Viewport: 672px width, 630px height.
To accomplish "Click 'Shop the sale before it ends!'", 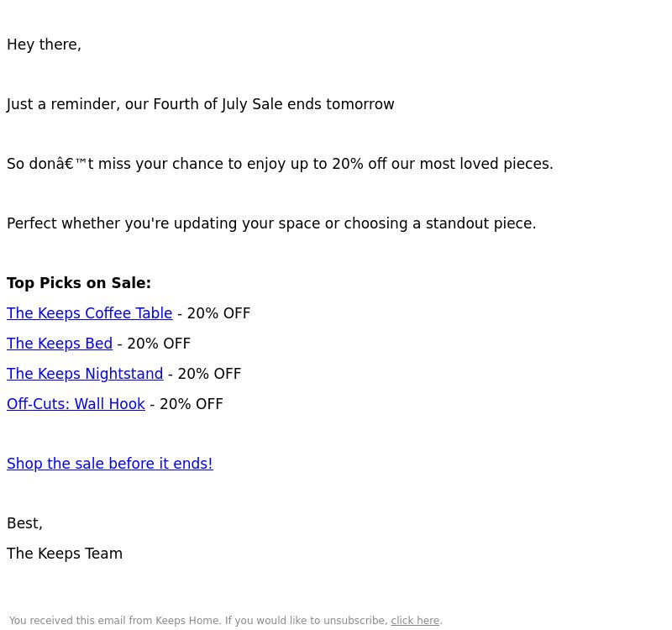I will [x=110, y=464].
